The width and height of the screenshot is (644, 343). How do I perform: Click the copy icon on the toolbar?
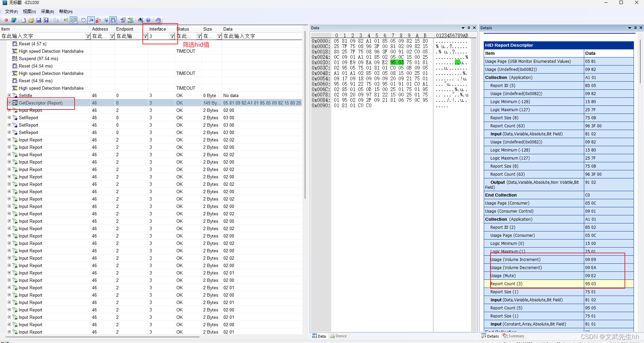click(56, 20)
